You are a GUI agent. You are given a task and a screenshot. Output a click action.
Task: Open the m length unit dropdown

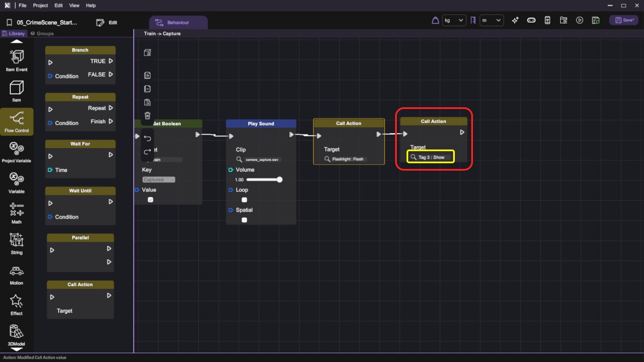point(491,20)
